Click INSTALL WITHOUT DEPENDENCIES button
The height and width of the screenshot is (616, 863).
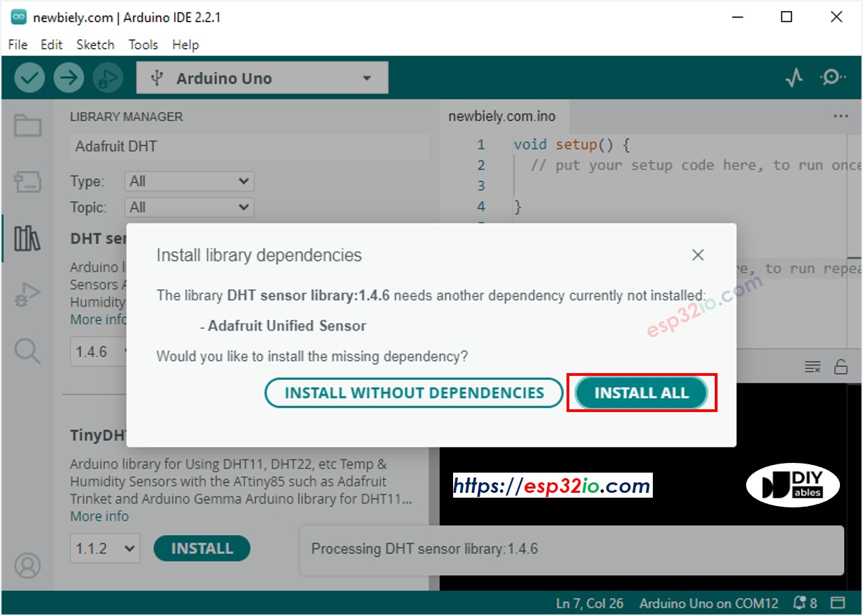point(414,393)
